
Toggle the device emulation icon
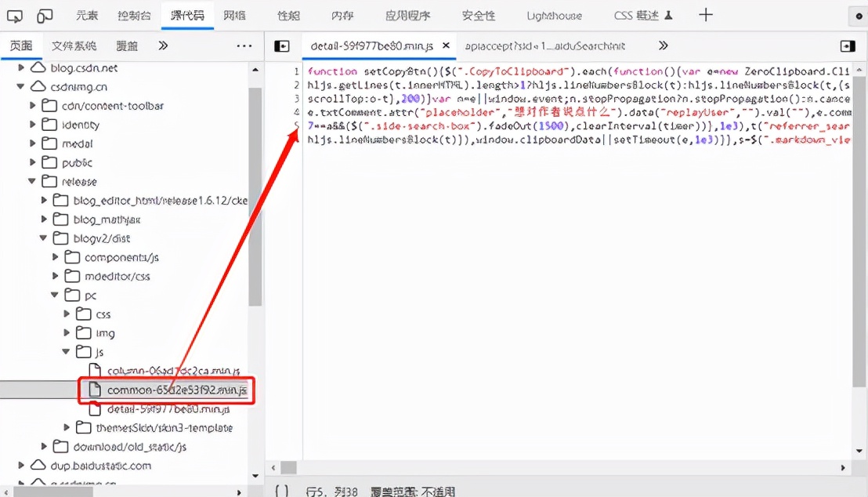point(45,16)
